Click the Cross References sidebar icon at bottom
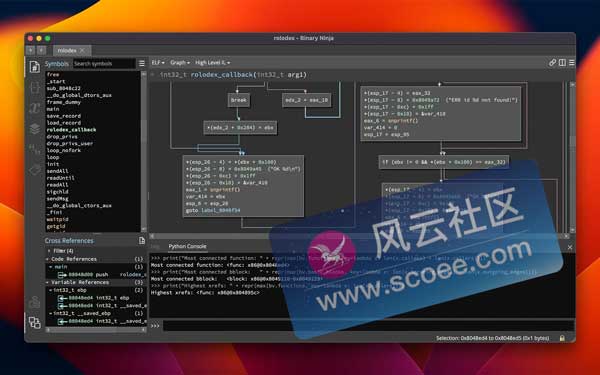The width and height of the screenshot is (600, 375). (x=34, y=323)
